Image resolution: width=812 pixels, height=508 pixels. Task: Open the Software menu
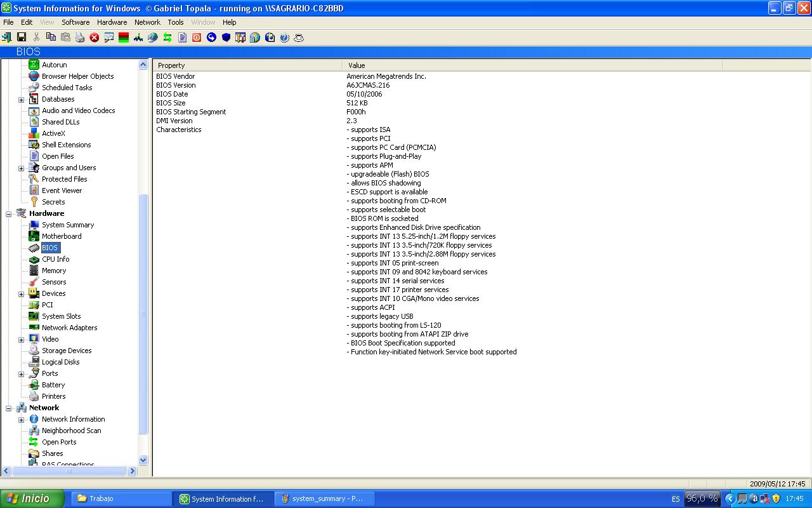75,22
